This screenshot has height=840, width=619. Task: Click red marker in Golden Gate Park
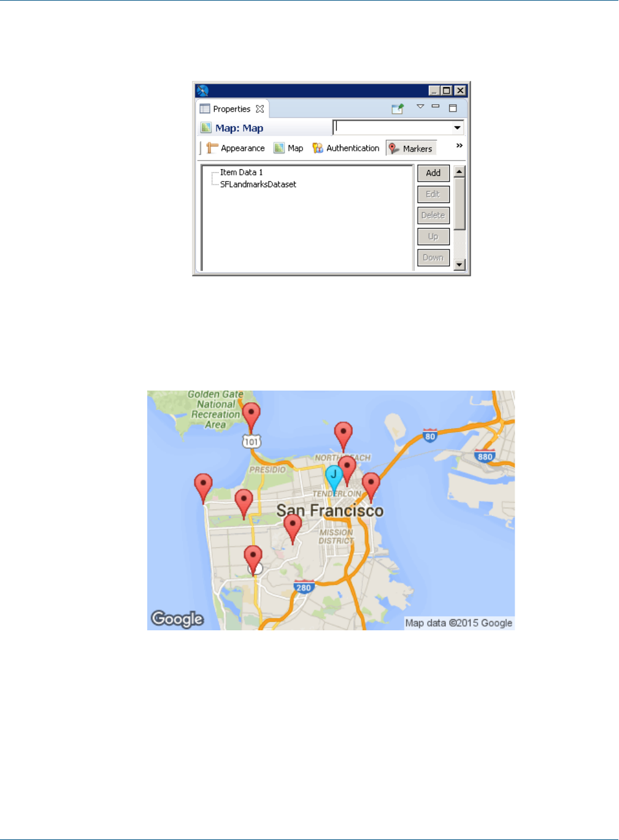coord(244,504)
